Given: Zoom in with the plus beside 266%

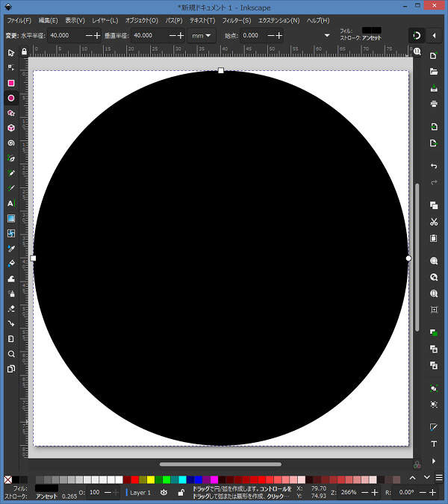Looking at the screenshot, I should 374,492.
